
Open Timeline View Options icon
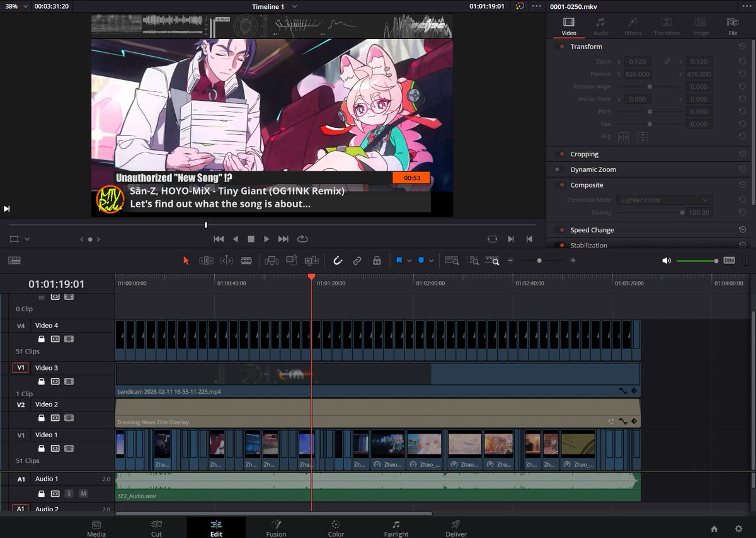(14, 260)
